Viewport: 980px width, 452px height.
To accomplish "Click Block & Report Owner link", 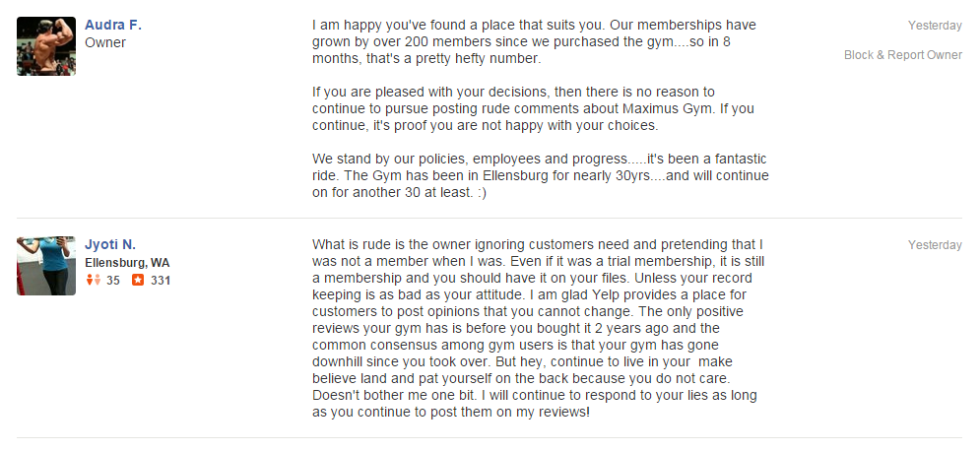I will (902, 55).
